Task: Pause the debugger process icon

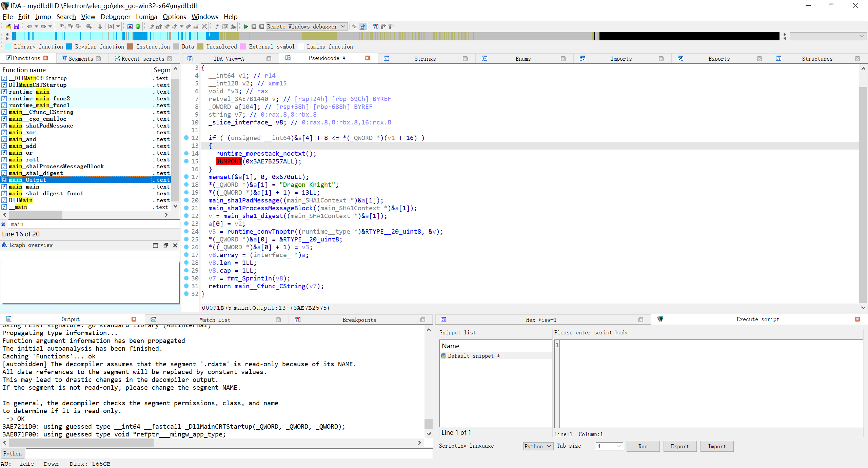Action: click(x=254, y=26)
